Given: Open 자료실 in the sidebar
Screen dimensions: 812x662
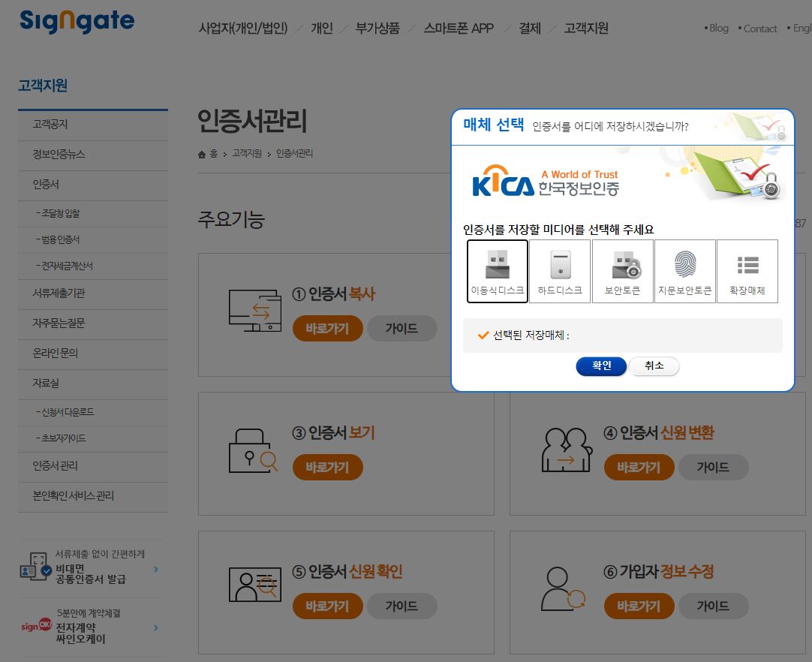Looking at the screenshot, I should tap(93, 384).
